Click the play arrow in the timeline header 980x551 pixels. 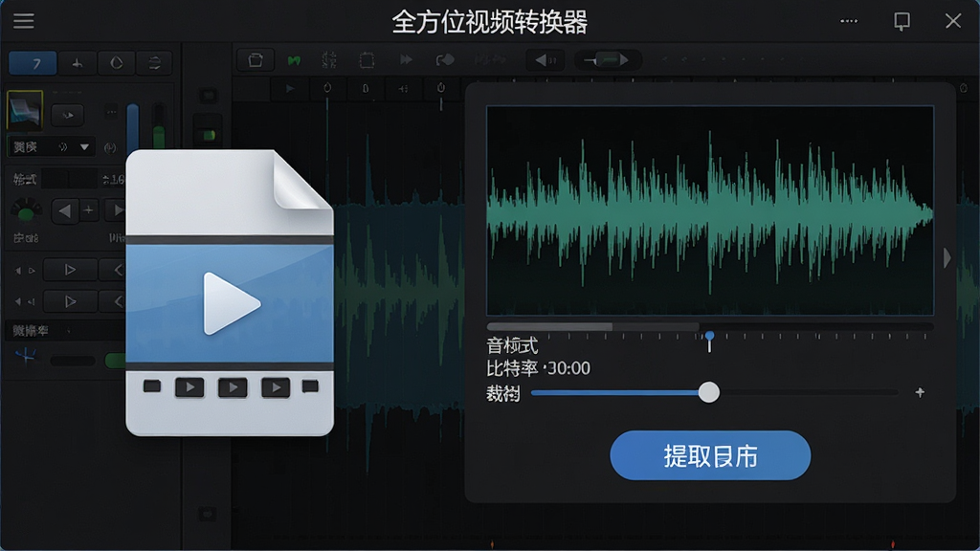tap(289, 89)
